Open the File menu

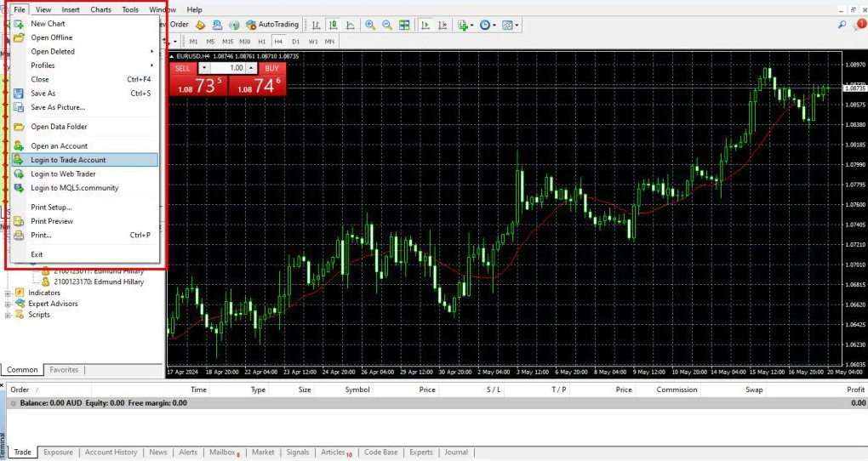(20, 9)
